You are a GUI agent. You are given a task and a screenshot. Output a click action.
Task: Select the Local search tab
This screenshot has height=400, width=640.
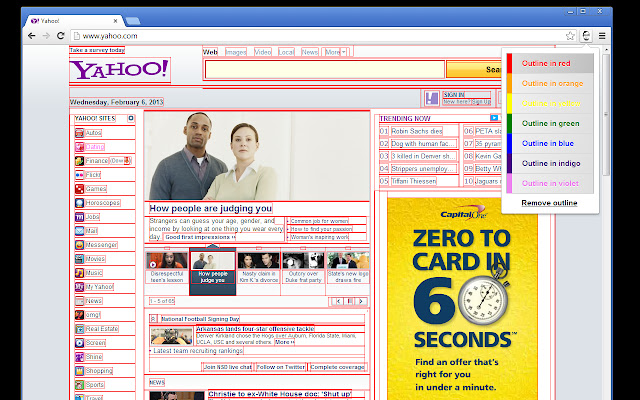[286, 52]
